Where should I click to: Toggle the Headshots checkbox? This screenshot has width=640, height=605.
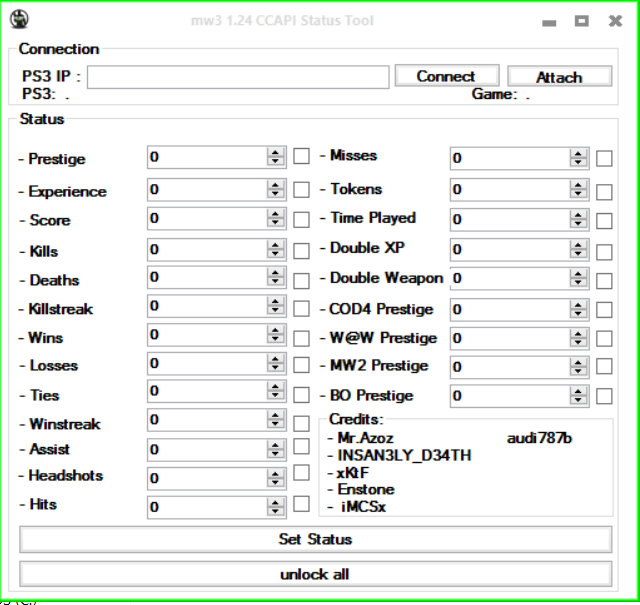tap(301, 472)
